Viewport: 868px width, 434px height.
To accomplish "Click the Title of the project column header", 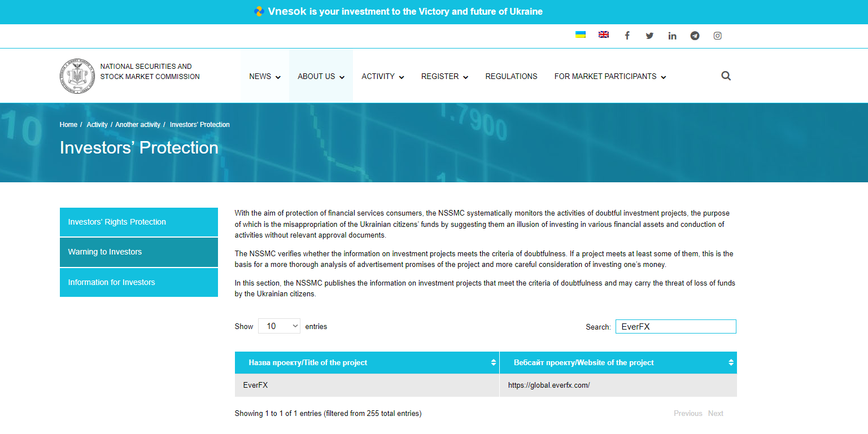I will coord(367,362).
